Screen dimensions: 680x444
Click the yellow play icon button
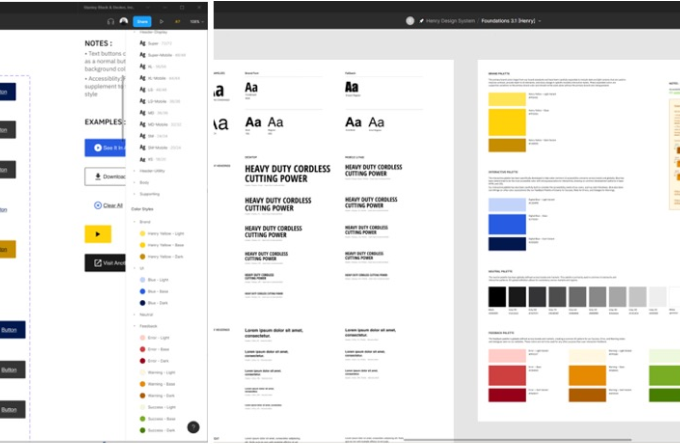click(97, 234)
